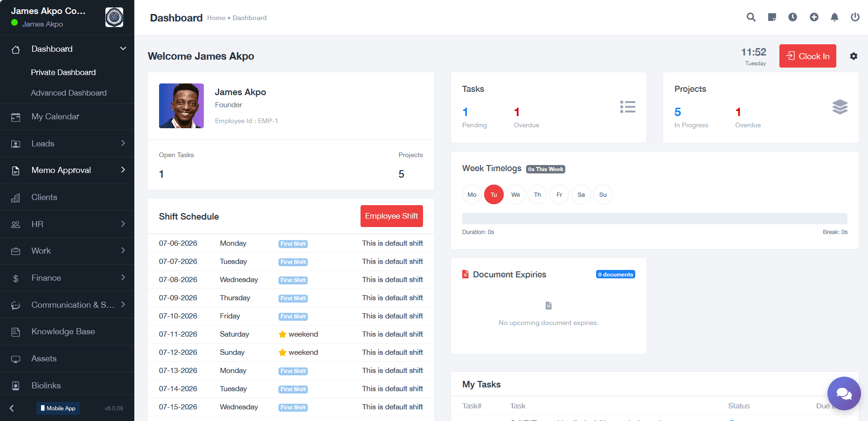The width and height of the screenshot is (868, 421).
Task: Open the search icon in top bar
Action: [751, 17]
